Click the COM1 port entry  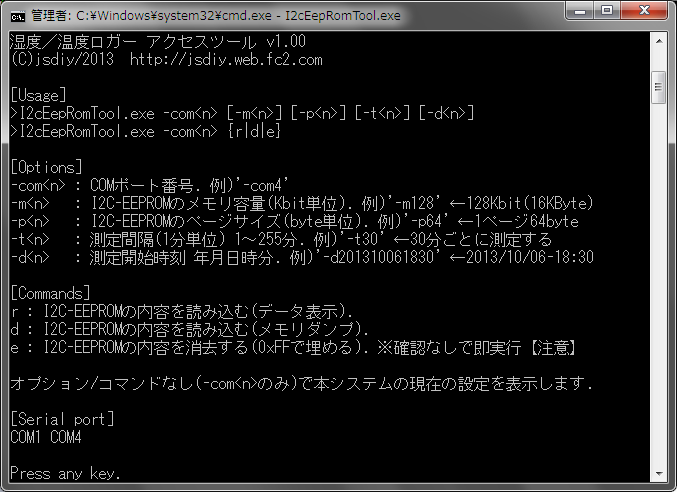25,437
